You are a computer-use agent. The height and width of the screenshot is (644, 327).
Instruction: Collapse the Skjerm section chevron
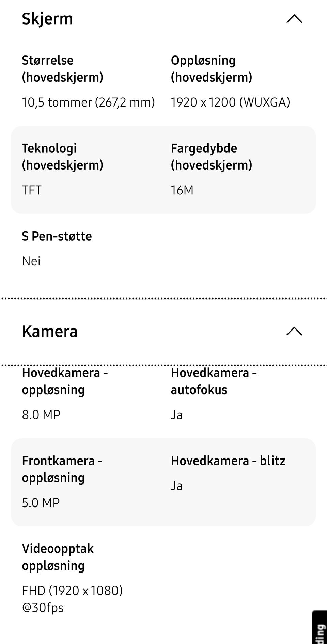tap(294, 19)
